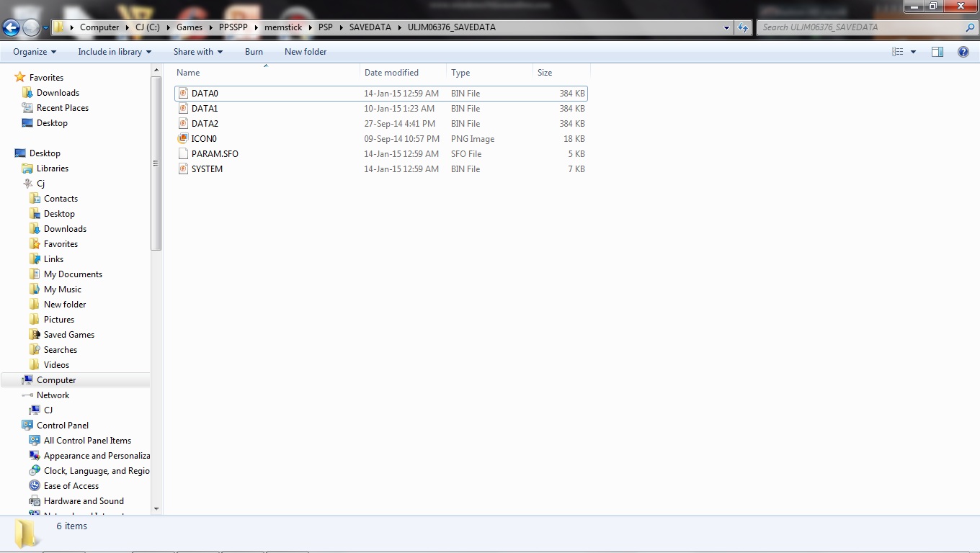Viewport: 980px width, 553px height.
Task: Click the Burn toolbar button
Action: tap(254, 52)
